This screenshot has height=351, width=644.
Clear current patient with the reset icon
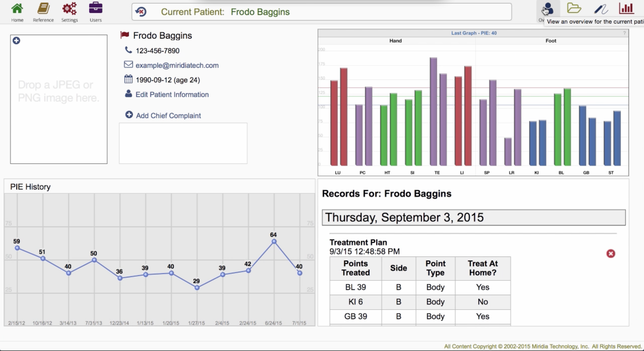141,12
